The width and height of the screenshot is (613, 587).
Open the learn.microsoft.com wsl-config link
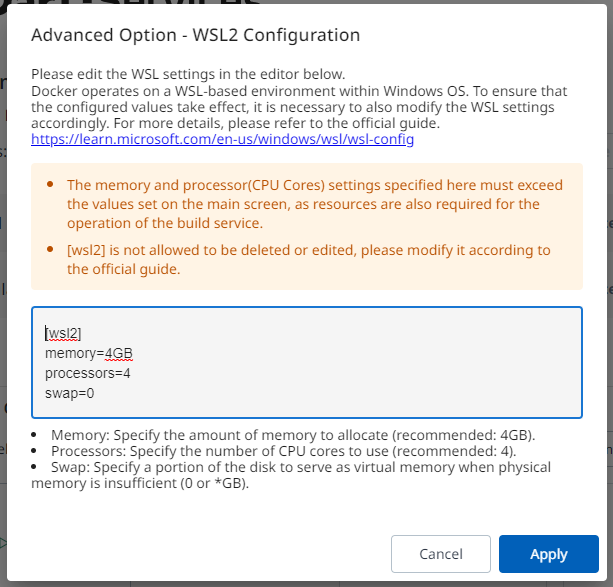click(222, 140)
